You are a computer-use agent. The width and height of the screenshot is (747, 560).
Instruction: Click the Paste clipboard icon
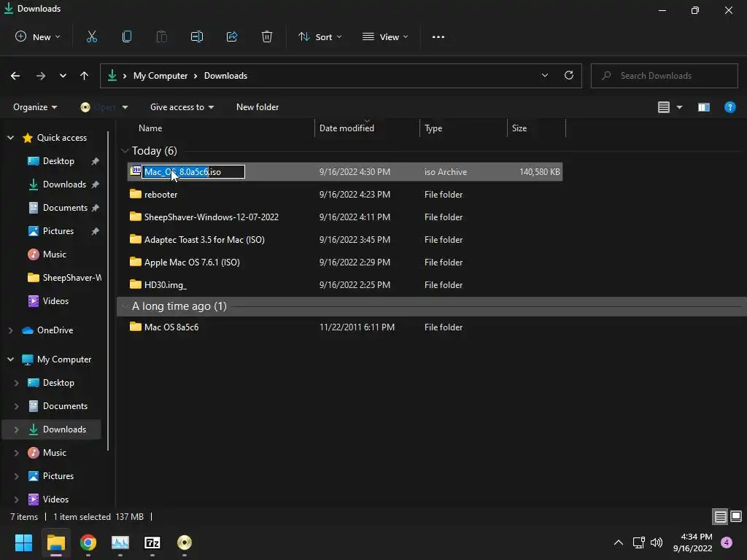(x=161, y=36)
